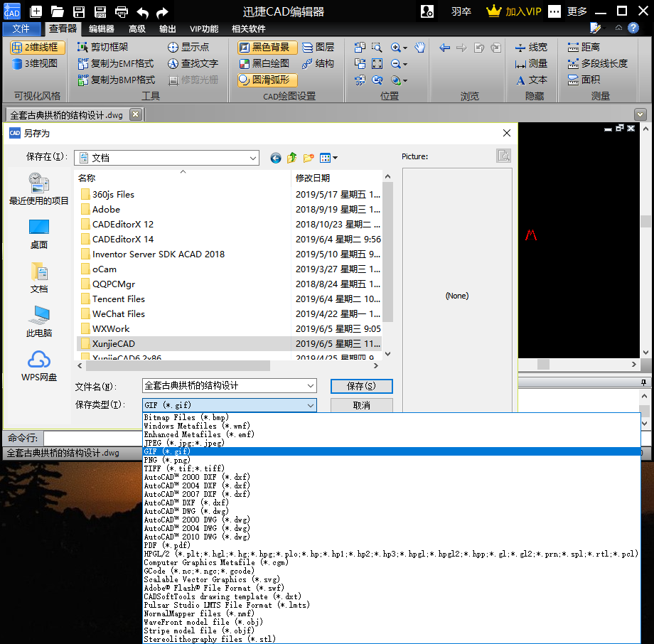
Task: Choose PNG (*.png) file type
Action: click(392, 460)
